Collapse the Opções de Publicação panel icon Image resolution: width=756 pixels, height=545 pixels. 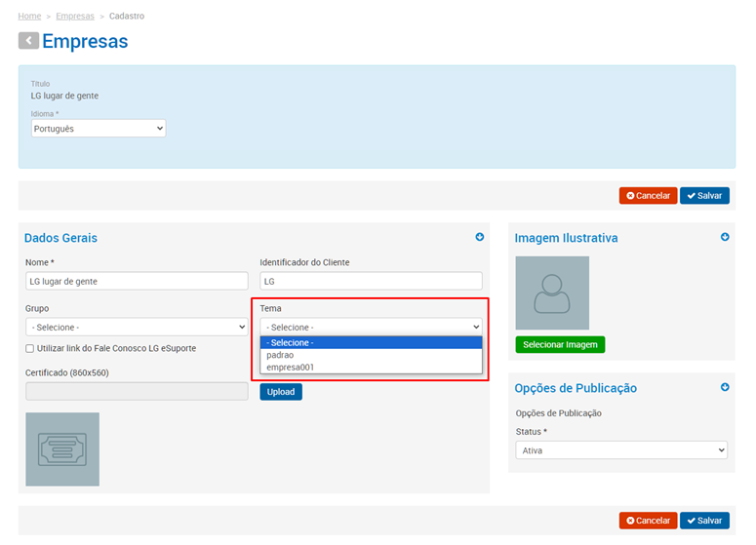point(725,387)
